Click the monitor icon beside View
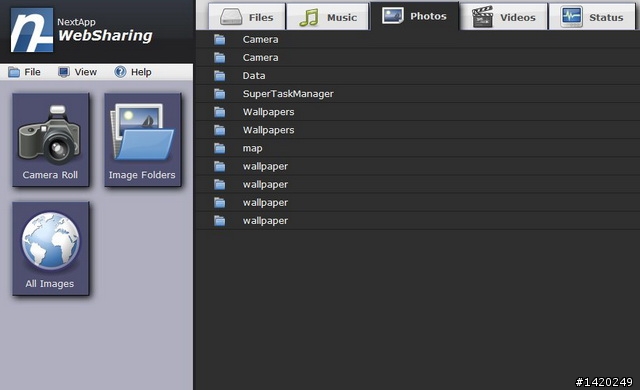Viewport: 640px width, 390px height. [64, 72]
